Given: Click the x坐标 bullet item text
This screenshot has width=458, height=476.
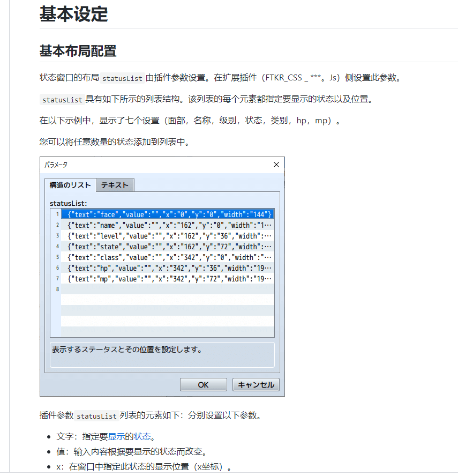Looking at the screenshot, I should click(x=143, y=466).
